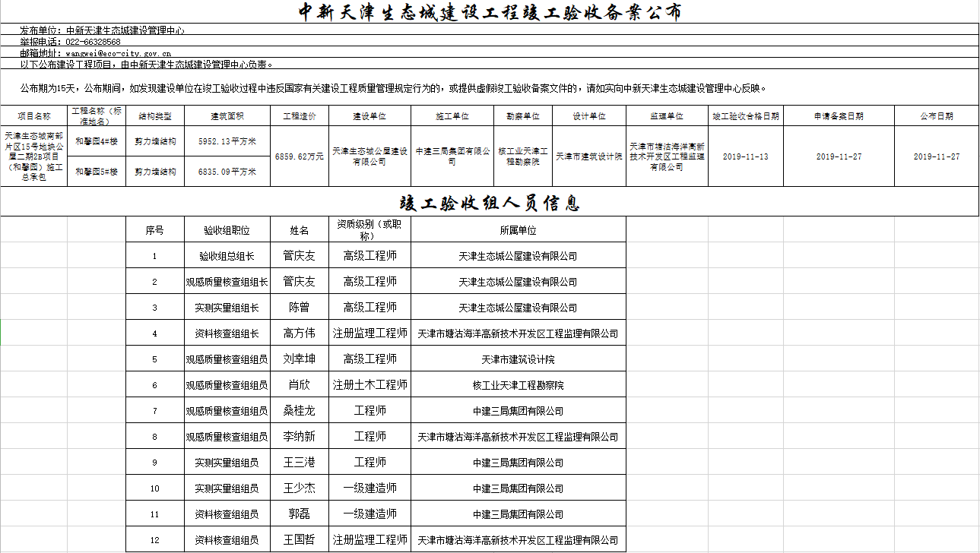Select 注册监理工程师 in 高方伟's row

[369, 333]
